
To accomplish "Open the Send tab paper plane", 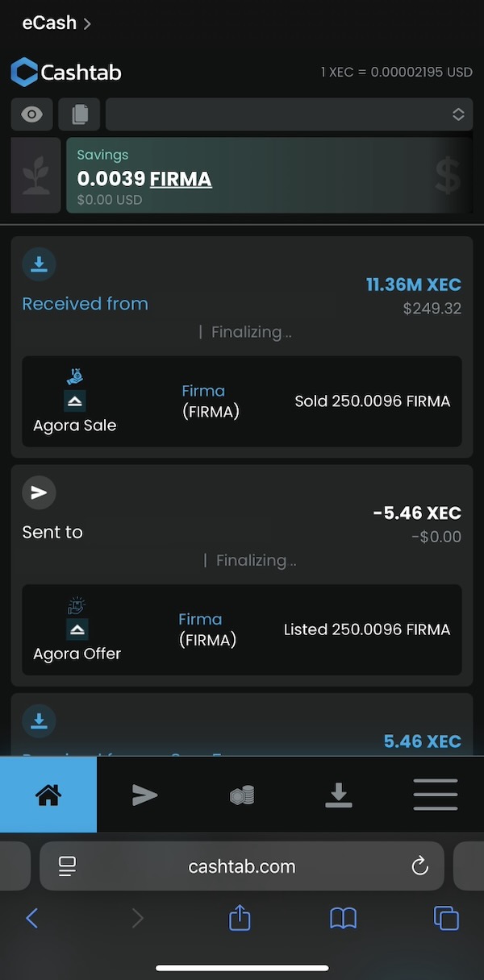I will [x=145, y=795].
